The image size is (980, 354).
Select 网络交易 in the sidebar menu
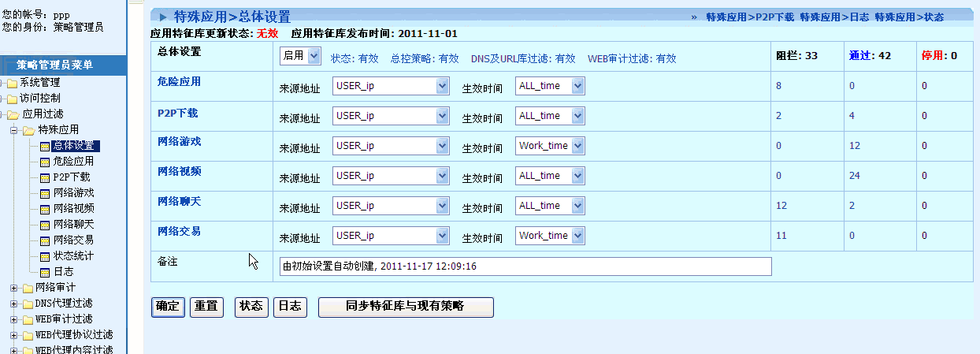(x=73, y=240)
